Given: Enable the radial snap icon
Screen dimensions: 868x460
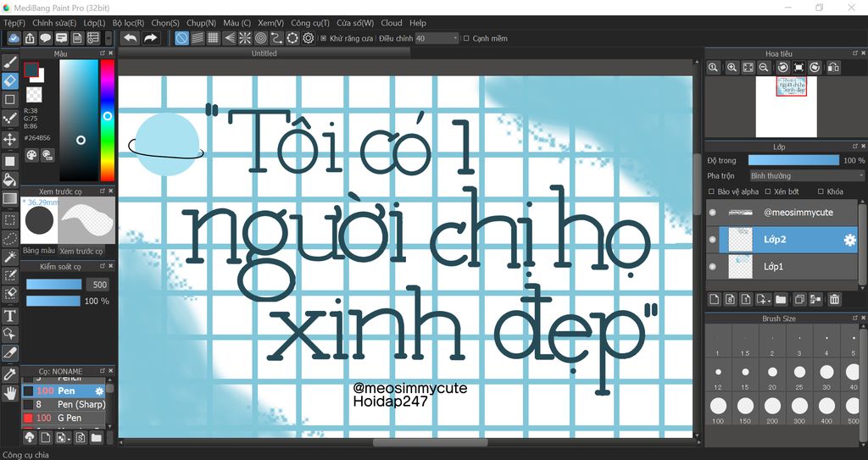Looking at the screenshot, I should pos(245,38).
